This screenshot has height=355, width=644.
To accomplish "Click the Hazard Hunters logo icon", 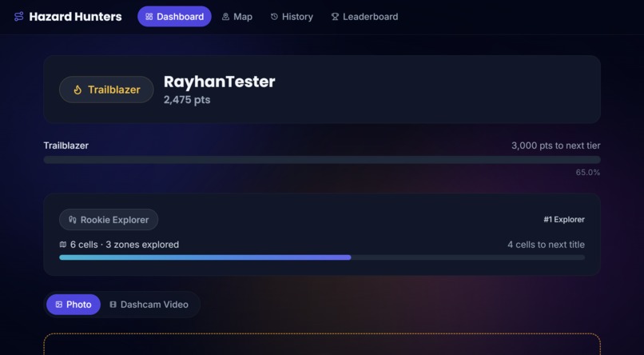I will point(19,17).
